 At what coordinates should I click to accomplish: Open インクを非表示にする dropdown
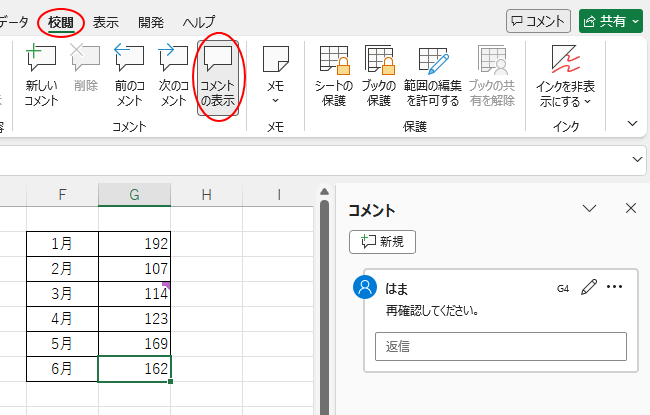565,78
